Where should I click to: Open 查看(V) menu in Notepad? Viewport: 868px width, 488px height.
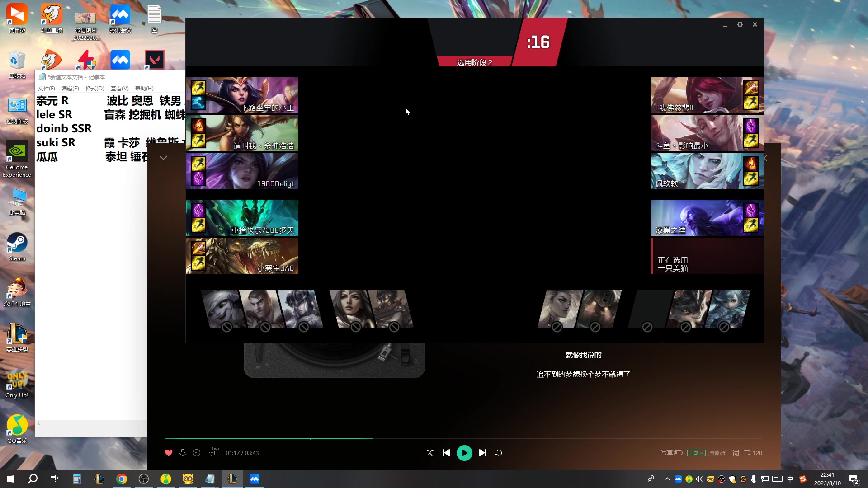point(119,89)
